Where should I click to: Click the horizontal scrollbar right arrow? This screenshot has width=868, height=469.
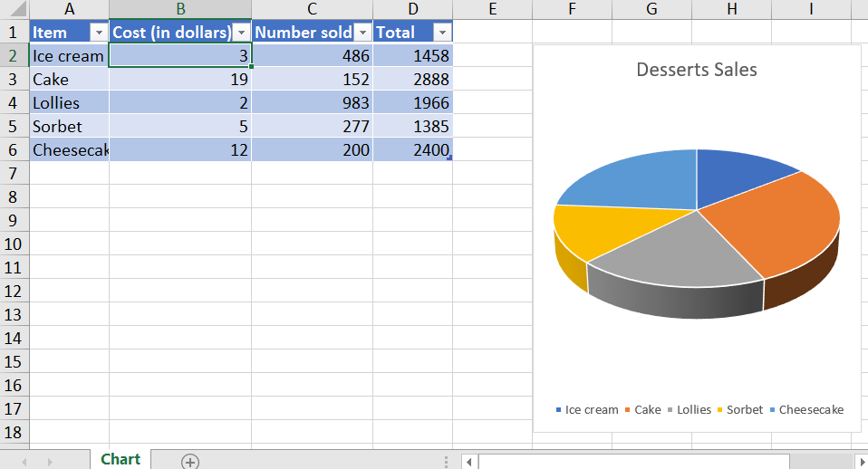(862, 462)
